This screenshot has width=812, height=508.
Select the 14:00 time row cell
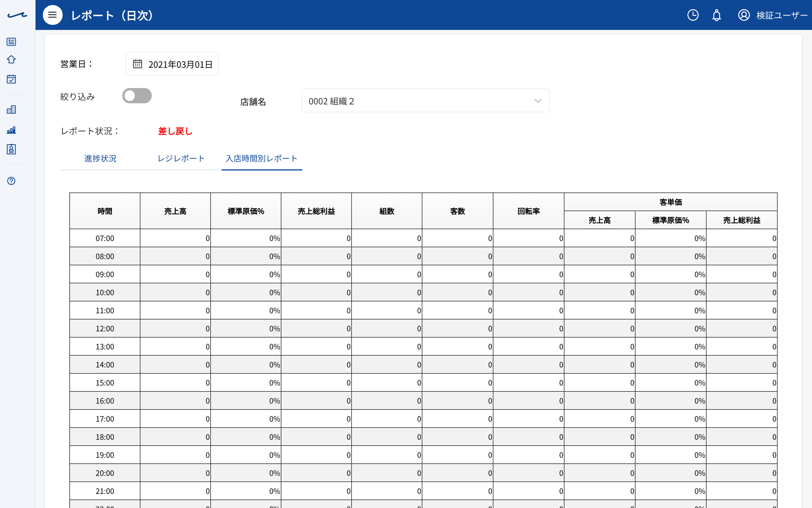point(105,365)
